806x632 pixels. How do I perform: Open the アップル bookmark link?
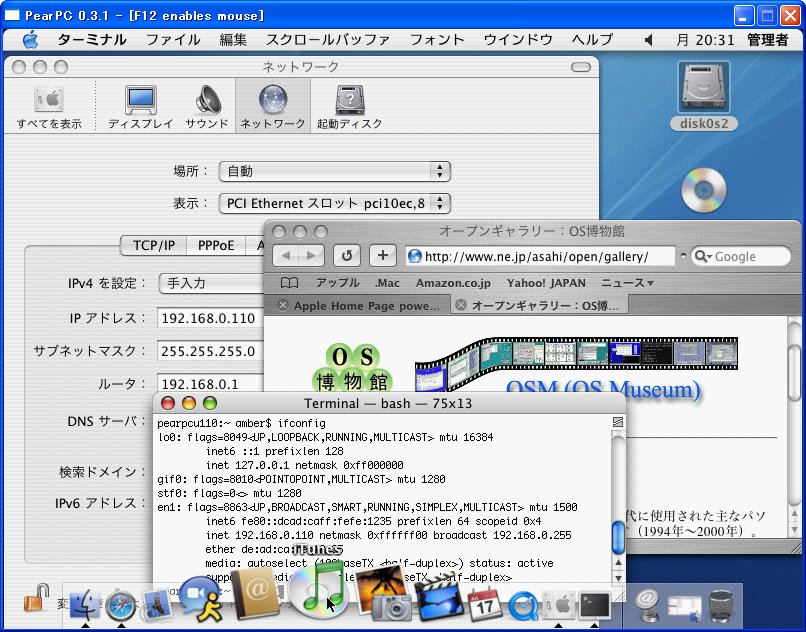(337, 283)
